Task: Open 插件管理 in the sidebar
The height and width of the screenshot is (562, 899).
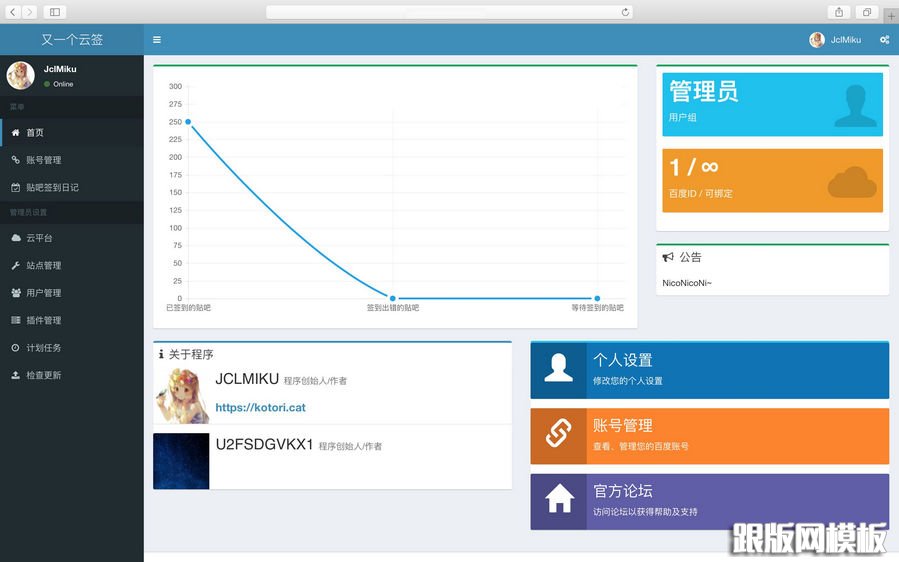Action: (72, 320)
